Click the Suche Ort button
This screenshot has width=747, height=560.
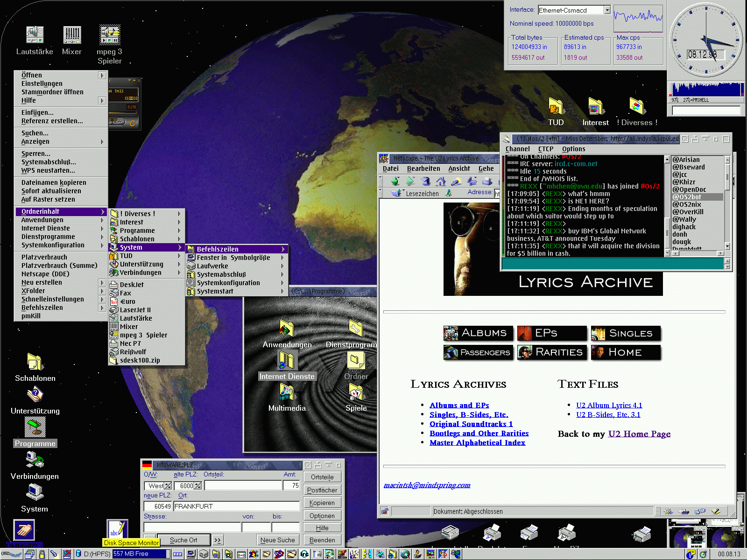click(x=183, y=540)
